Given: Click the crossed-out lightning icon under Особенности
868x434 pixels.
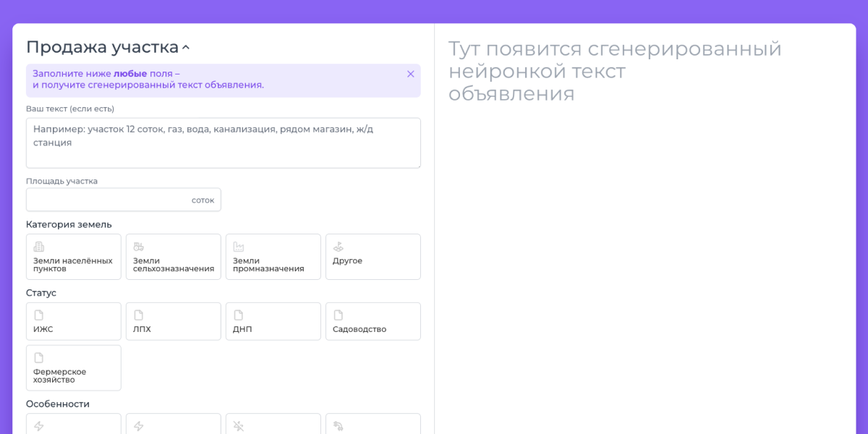Looking at the screenshot, I should point(239,426).
